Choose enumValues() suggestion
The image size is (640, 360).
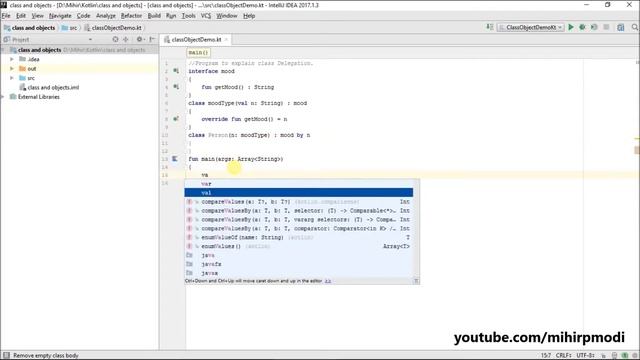tap(298, 246)
